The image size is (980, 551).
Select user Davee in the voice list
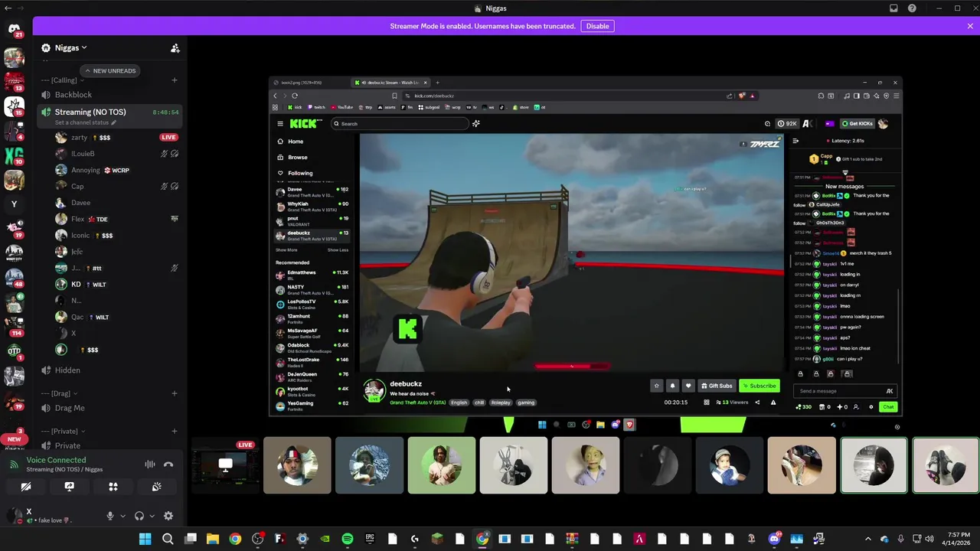(x=116, y=203)
